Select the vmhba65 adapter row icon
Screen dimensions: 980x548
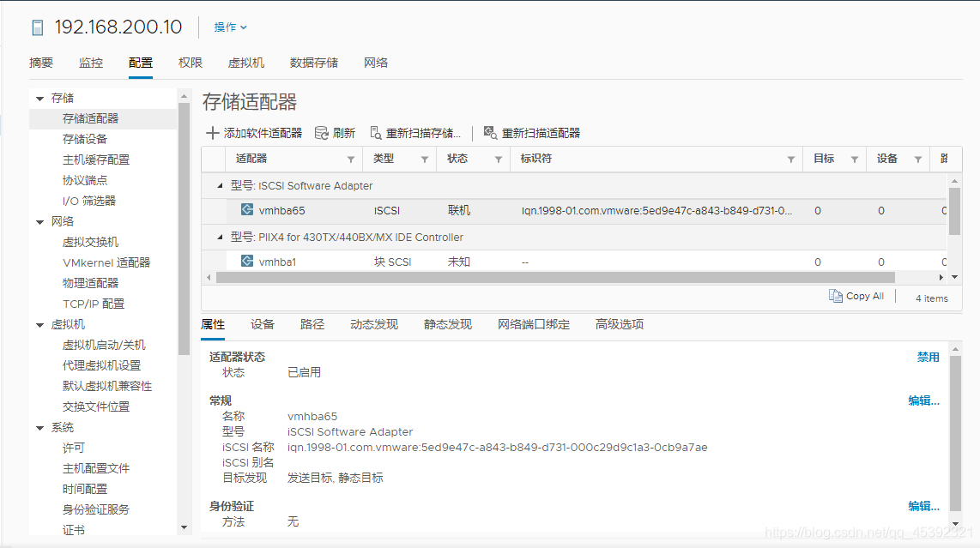coord(247,210)
